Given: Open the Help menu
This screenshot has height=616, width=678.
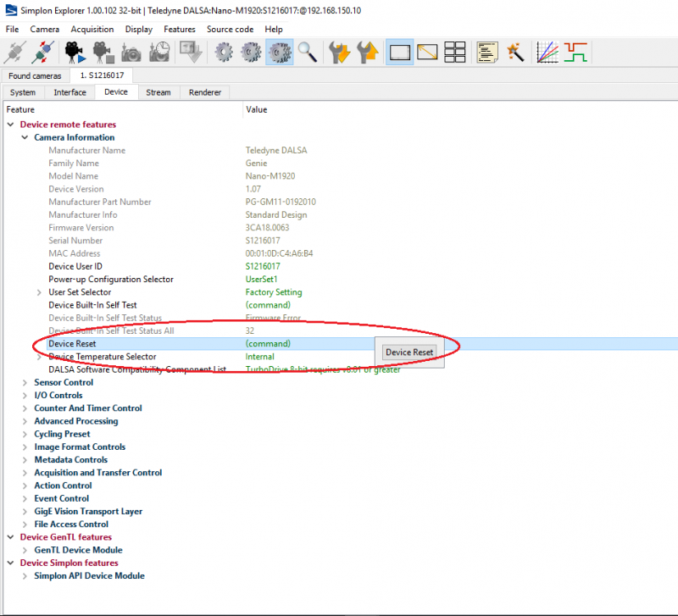Looking at the screenshot, I should pyautogui.click(x=274, y=30).
